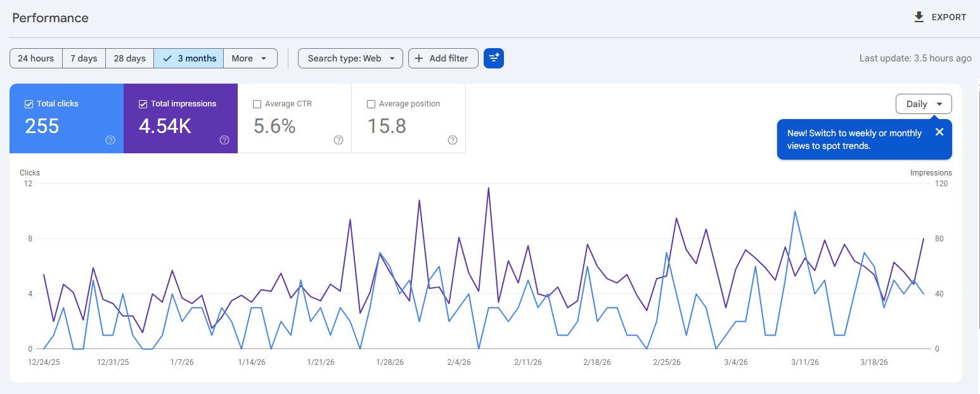The height and width of the screenshot is (394, 980).
Task: Select the 3 months date range
Action: tap(189, 58)
